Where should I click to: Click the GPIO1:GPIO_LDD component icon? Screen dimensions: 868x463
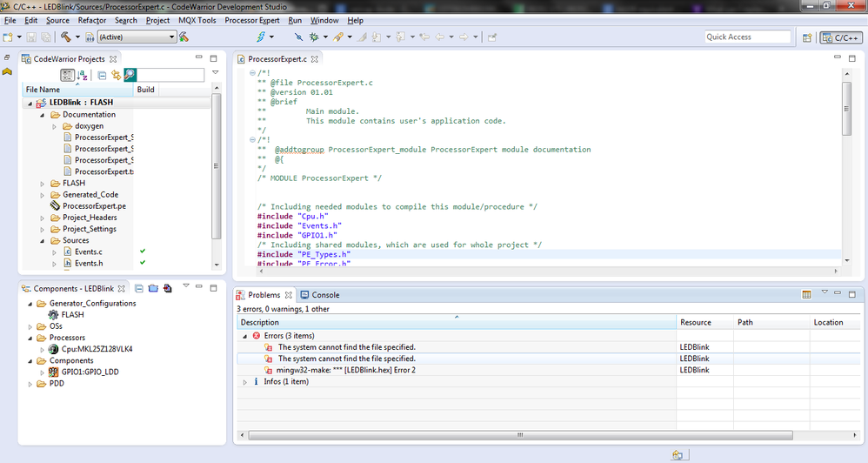(54, 372)
